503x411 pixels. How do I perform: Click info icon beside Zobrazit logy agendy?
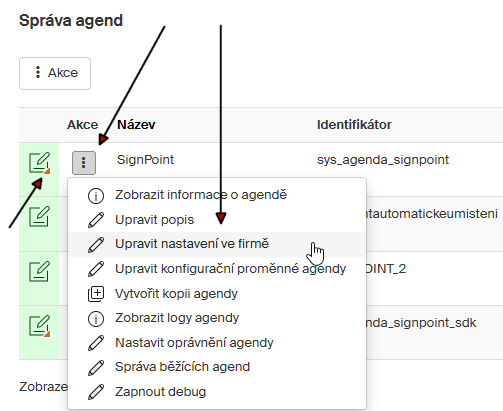(x=96, y=318)
